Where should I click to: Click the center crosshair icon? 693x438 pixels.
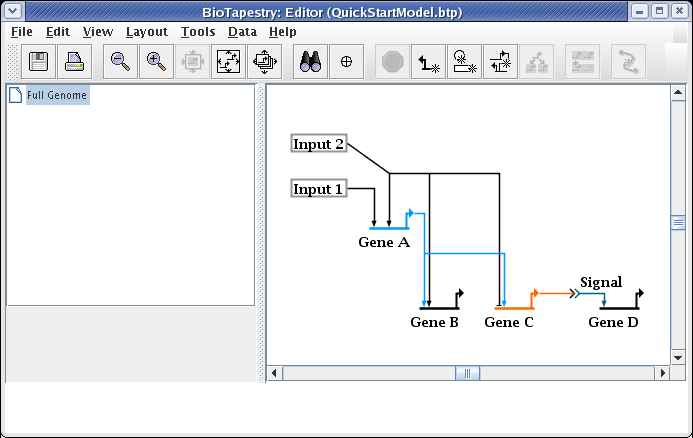346,62
